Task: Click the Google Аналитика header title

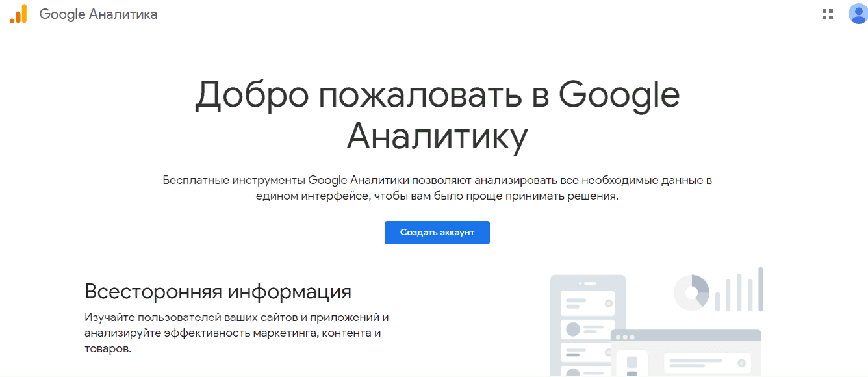Action: pos(98,14)
